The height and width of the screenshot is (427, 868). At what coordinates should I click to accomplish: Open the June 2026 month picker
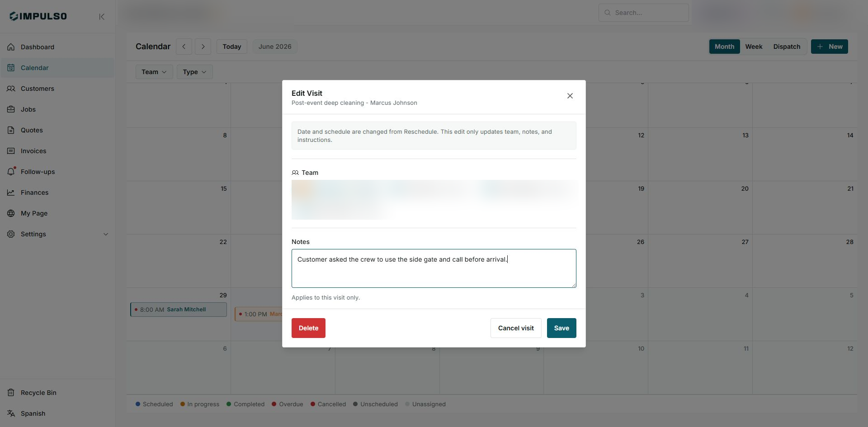click(x=275, y=47)
